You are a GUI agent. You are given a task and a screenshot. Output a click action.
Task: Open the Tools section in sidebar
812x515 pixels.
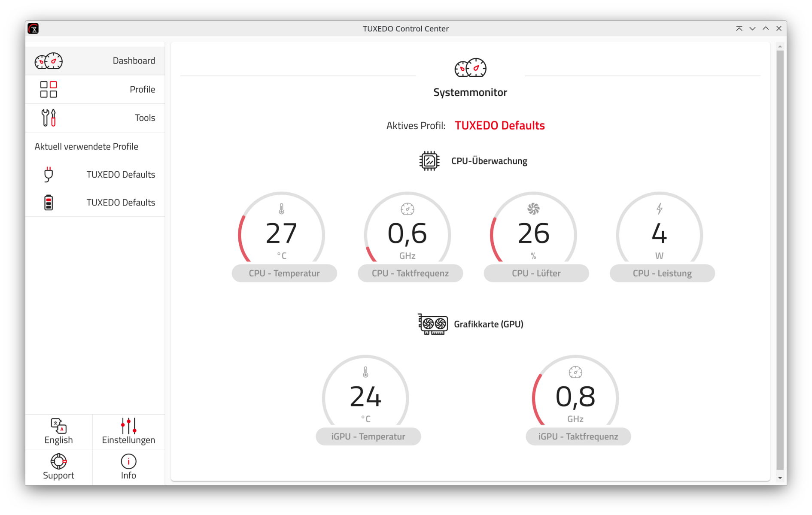95,118
